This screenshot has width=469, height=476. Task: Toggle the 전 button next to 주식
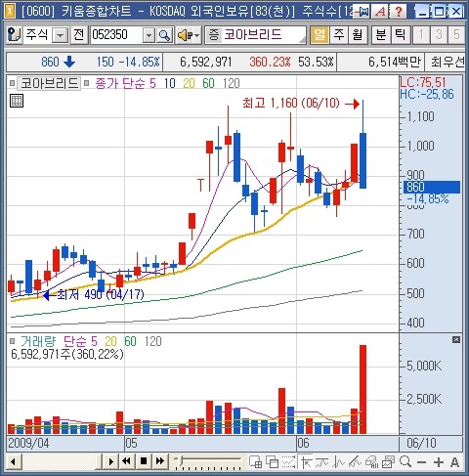point(79,35)
